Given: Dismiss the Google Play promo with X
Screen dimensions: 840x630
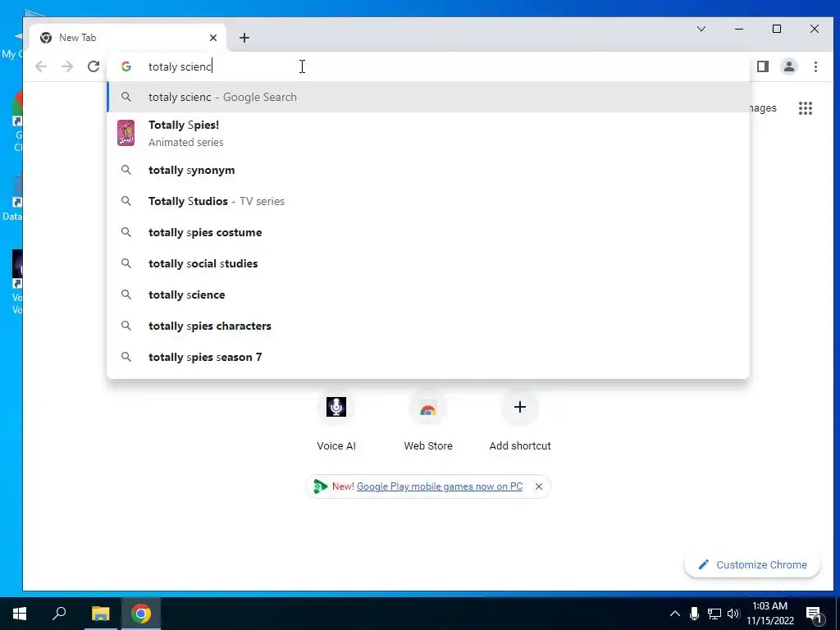Looking at the screenshot, I should 539,486.
